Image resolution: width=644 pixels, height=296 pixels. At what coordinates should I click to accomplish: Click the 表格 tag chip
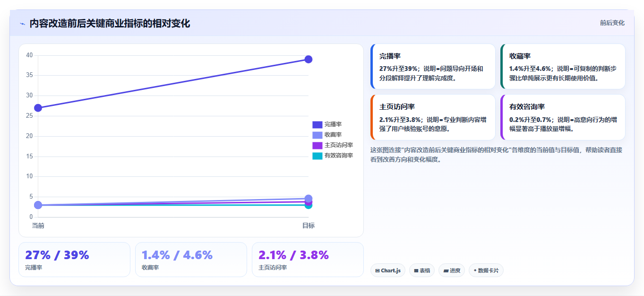click(x=422, y=270)
